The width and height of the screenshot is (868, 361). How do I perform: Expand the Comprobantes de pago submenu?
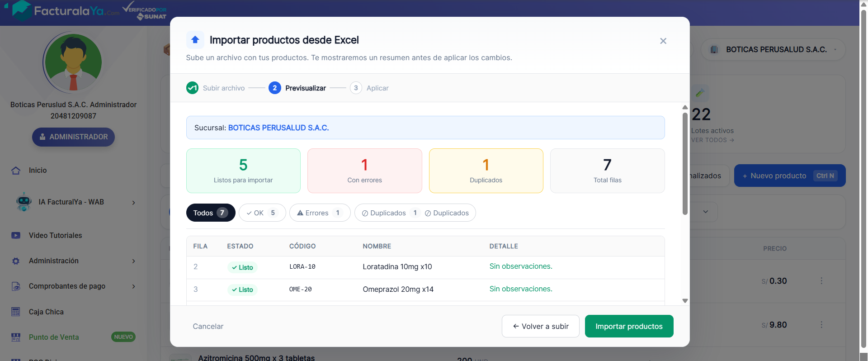click(x=133, y=286)
